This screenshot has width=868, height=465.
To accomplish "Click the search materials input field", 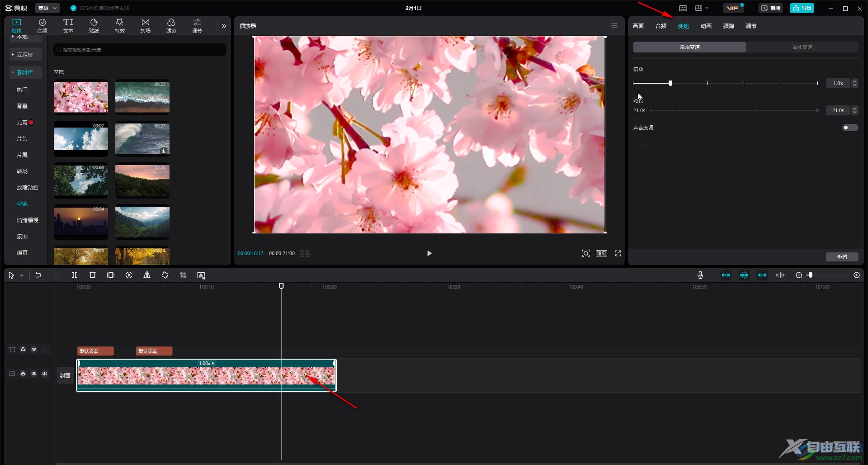I will (x=140, y=50).
